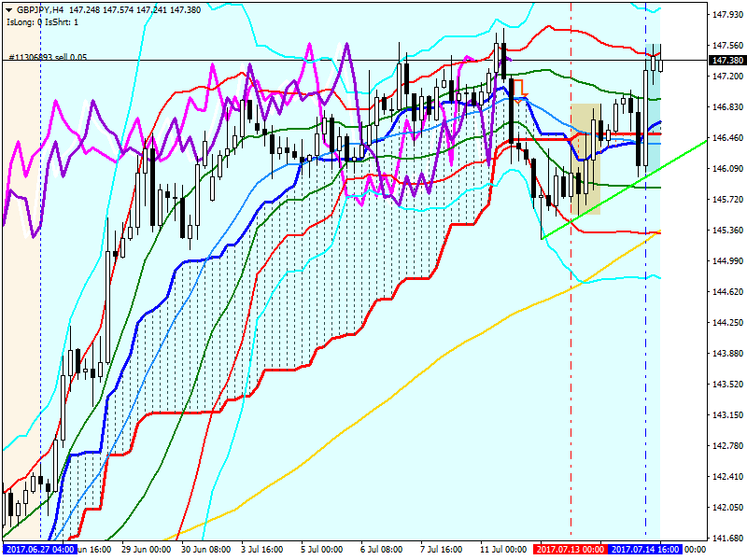The image size is (747, 560).
Task: Open the chart menu triangle beside GBPJPY,H4
Action: point(9,10)
